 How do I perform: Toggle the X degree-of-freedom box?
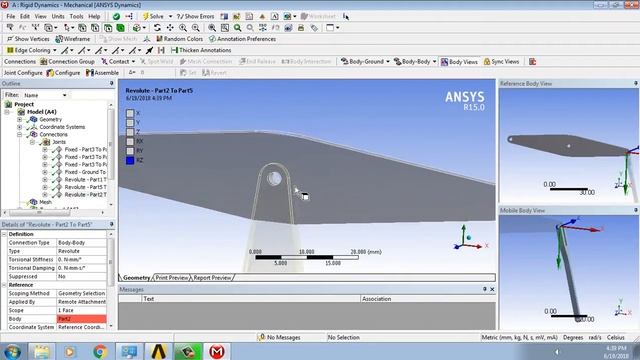coord(130,113)
